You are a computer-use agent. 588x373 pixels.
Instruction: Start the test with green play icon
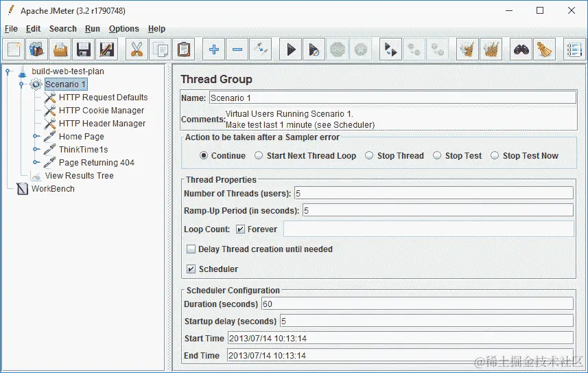coord(291,49)
